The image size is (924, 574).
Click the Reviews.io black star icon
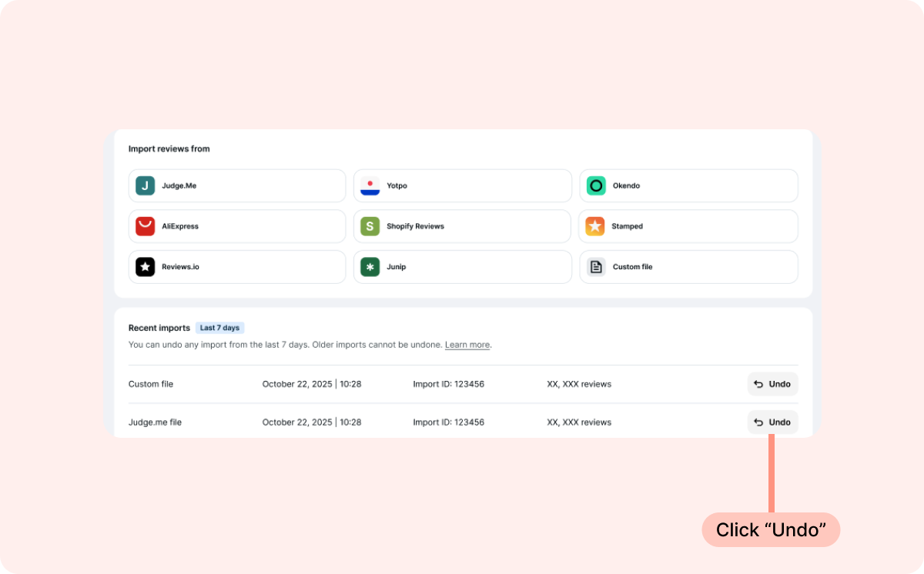145,267
